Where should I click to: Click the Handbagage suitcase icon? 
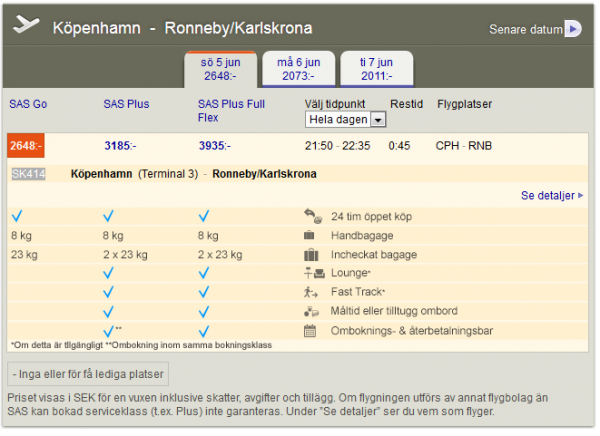[310, 235]
